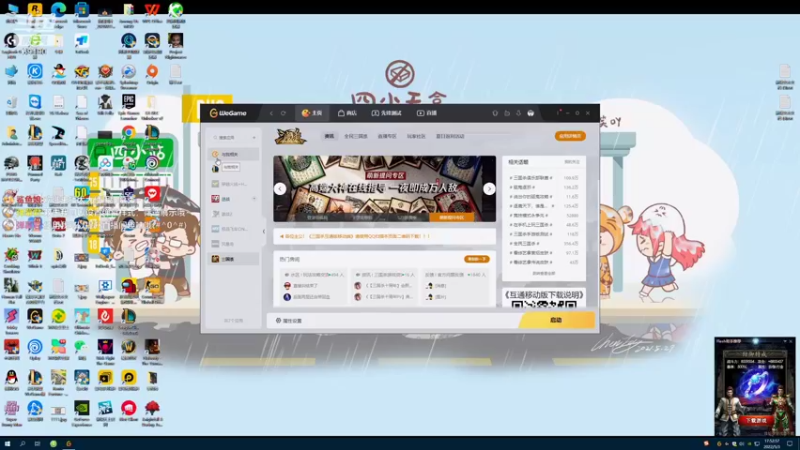Open Logitech G HUB desktop icon
The width and height of the screenshot is (800, 450).
[x=11, y=45]
